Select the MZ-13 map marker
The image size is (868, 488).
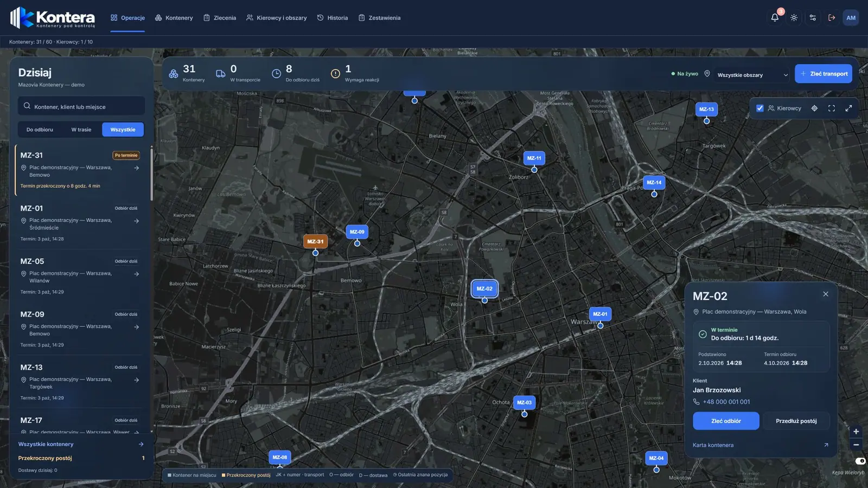(x=706, y=109)
